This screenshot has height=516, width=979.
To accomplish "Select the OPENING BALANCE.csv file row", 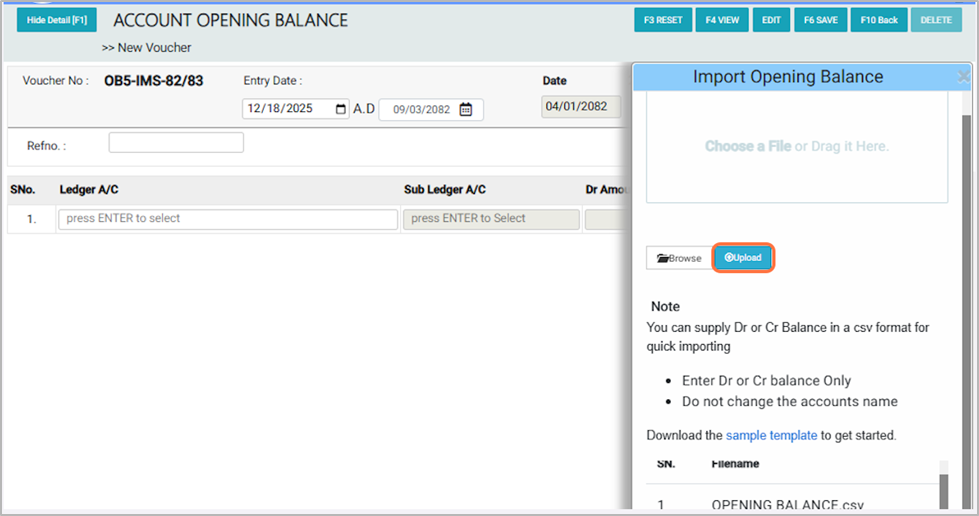I will pos(787,504).
